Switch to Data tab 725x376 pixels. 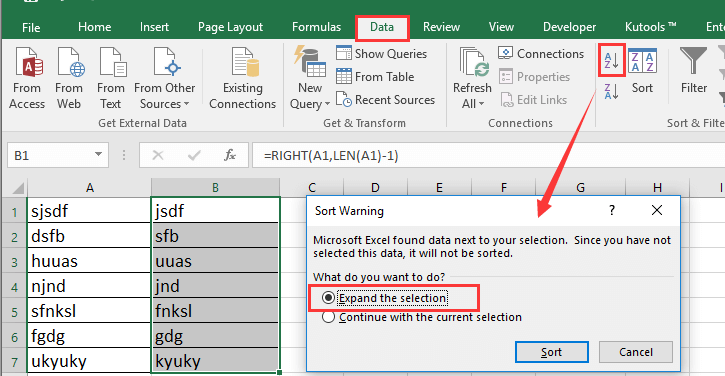click(x=382, y=27)
